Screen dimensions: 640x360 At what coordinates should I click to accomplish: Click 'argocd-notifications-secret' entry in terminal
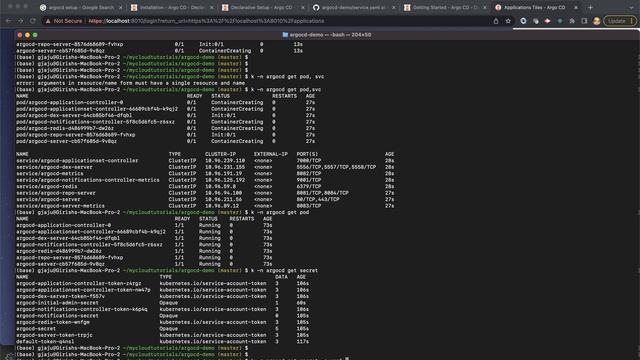(57, 316)
